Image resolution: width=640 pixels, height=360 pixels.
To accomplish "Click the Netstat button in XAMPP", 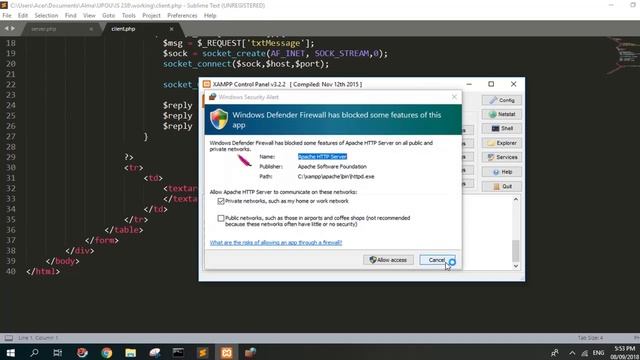I will [502, 114].
